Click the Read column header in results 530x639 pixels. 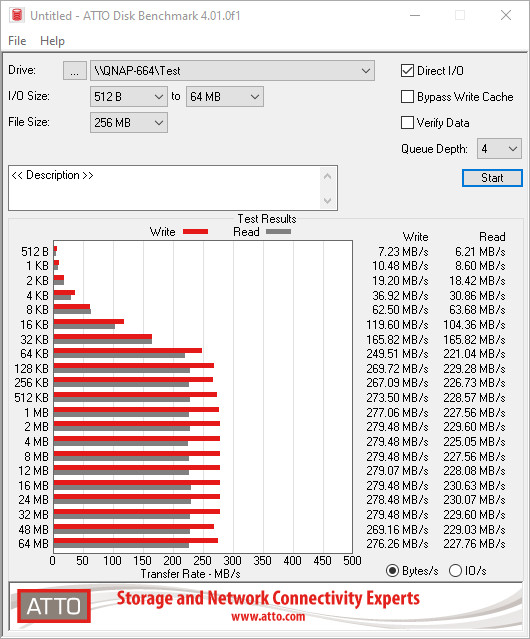coord(492,237)
